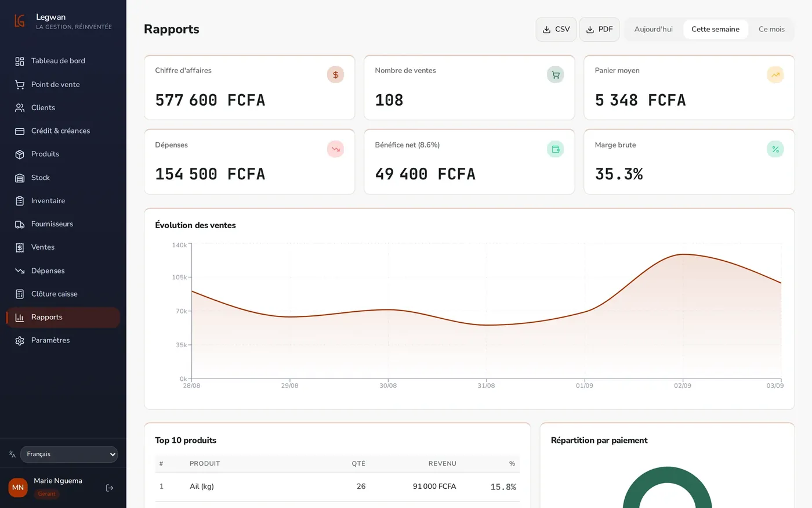Viewport: 812px width, 508px height.
Task: Click the Rapports bar chart icon
Action: [x=20, y=318]
